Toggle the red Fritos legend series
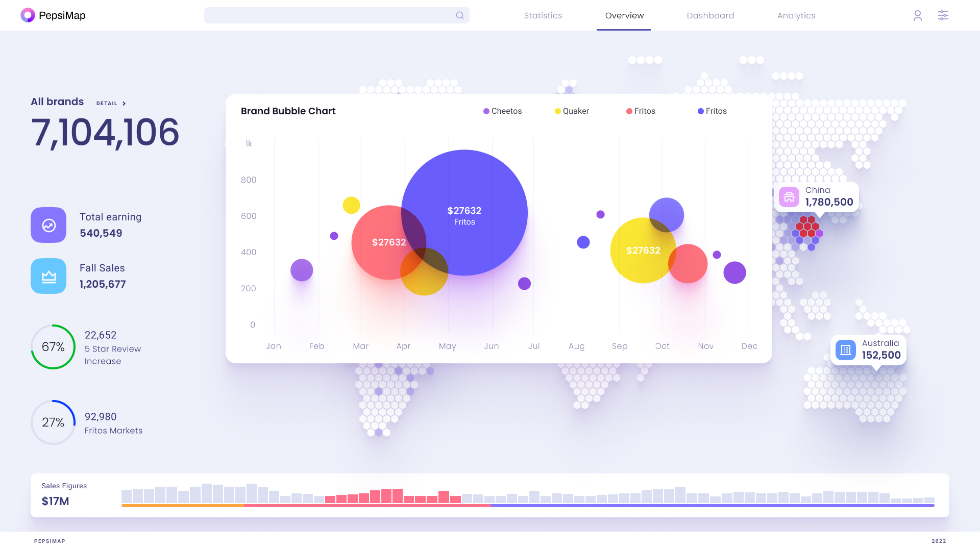The width and height of the screenshot is (980, 551). pyautogui.click(x=641, y=111)
